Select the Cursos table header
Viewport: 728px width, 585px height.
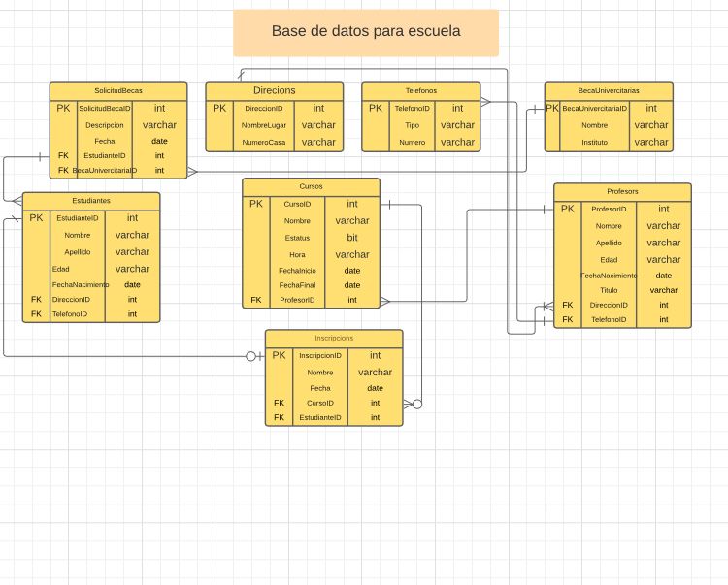tap(311, 186)
